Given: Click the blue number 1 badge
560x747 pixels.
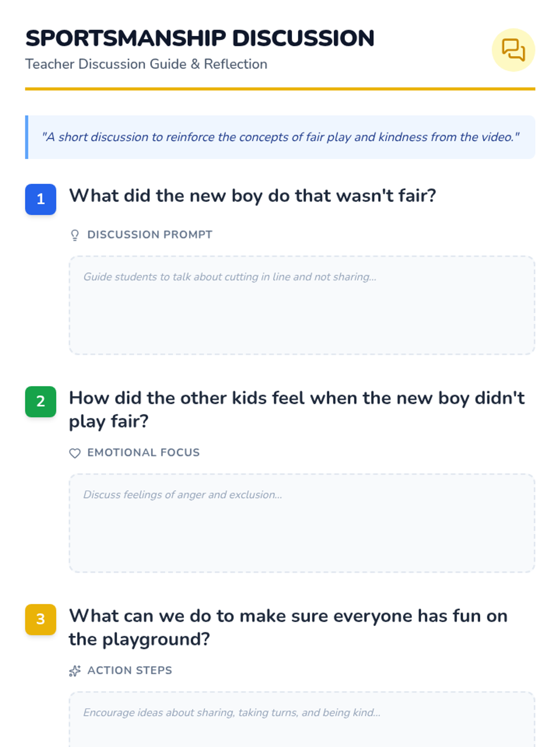Looking at the screenshot, I should pos(41,199).
